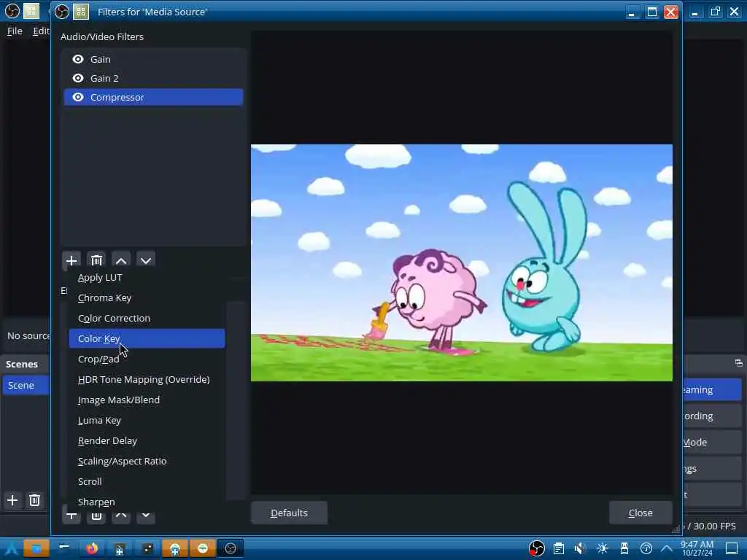Open the brightness tray icon
Screen dimensions: 747x560
click(602, 548)
